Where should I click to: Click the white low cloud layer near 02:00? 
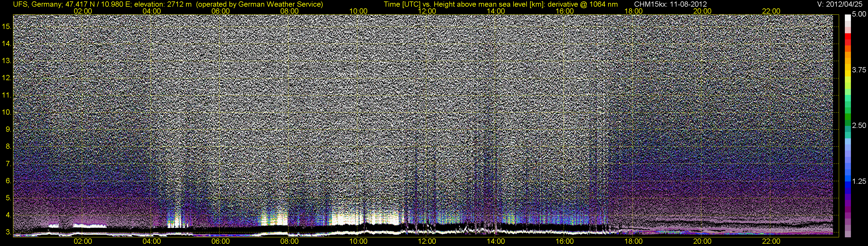(x=89, y=226)
